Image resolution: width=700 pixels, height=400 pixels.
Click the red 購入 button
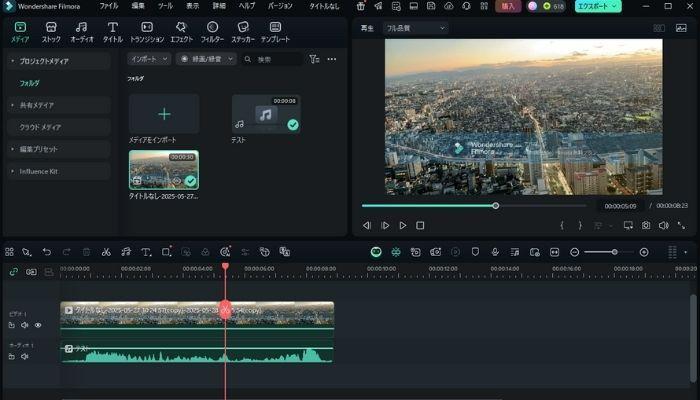coord(508,6)
